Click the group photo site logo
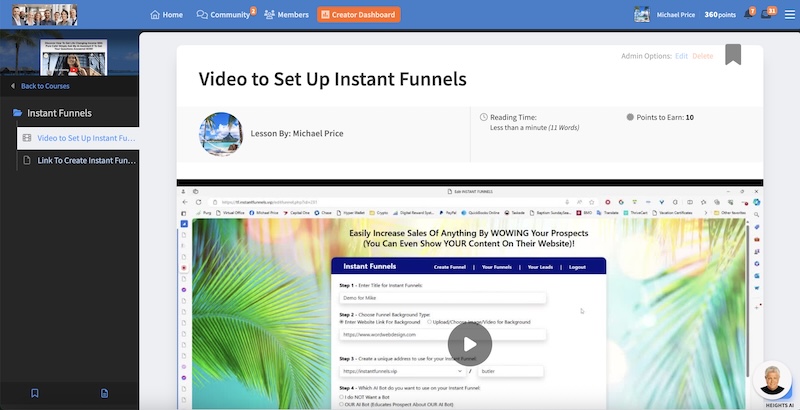800x410 pixels. coord(44,15)
